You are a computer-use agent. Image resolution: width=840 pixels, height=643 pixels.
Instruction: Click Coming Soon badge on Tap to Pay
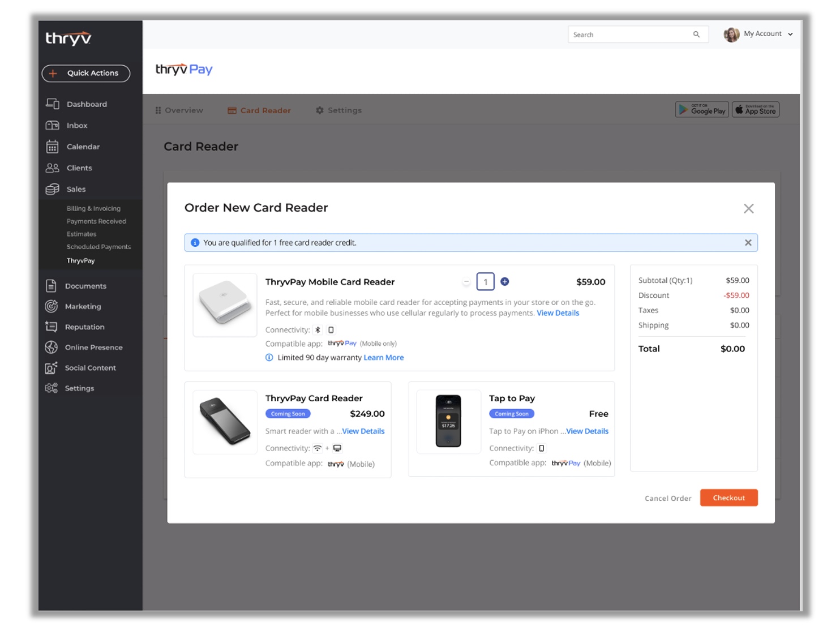coord(512,414)
